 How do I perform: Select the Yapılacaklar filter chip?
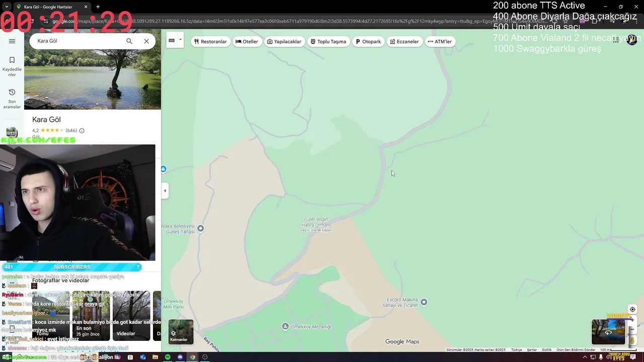tap(284, 41)
